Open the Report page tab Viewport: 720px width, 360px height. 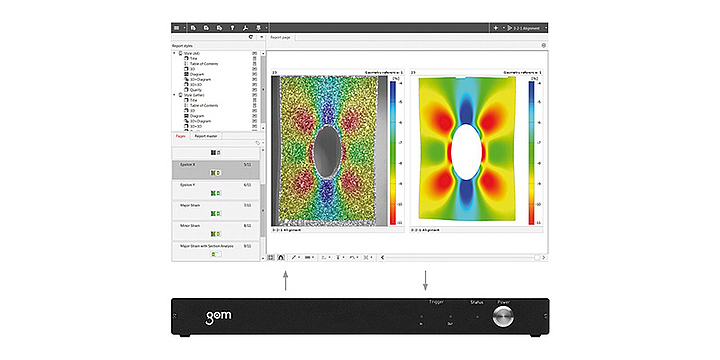point(280,37)
